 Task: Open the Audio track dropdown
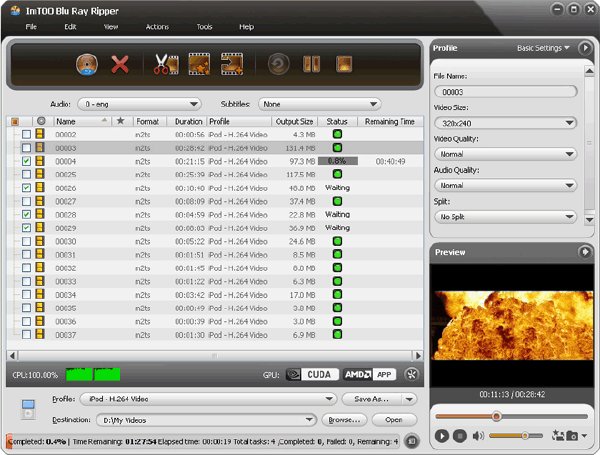point(139,104)
